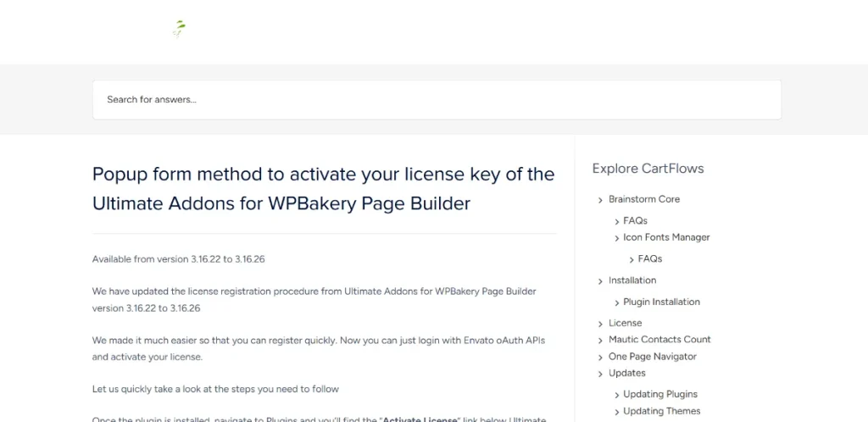The image size is (868, 422).
Task: Click chevron beside Updates
Action: point(600,375)
